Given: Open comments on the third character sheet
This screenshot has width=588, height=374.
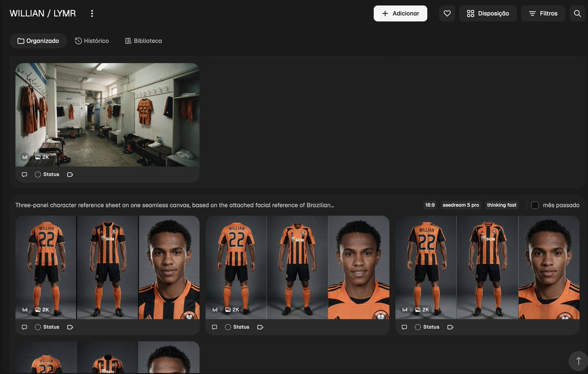Looking at the screenshot, I should [404, 327].
